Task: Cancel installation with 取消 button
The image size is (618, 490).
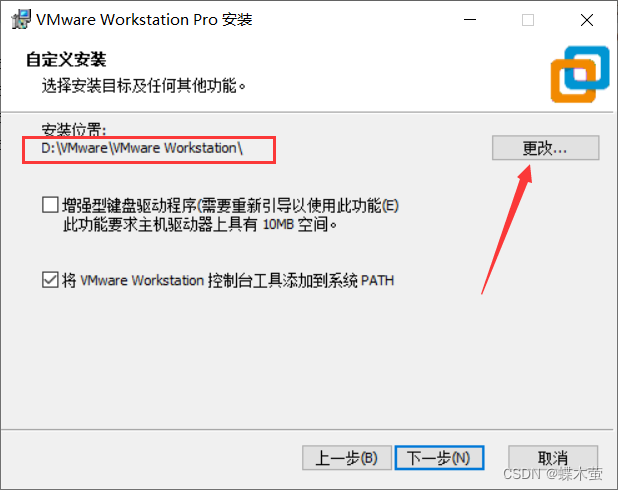Action: point(553,458)
